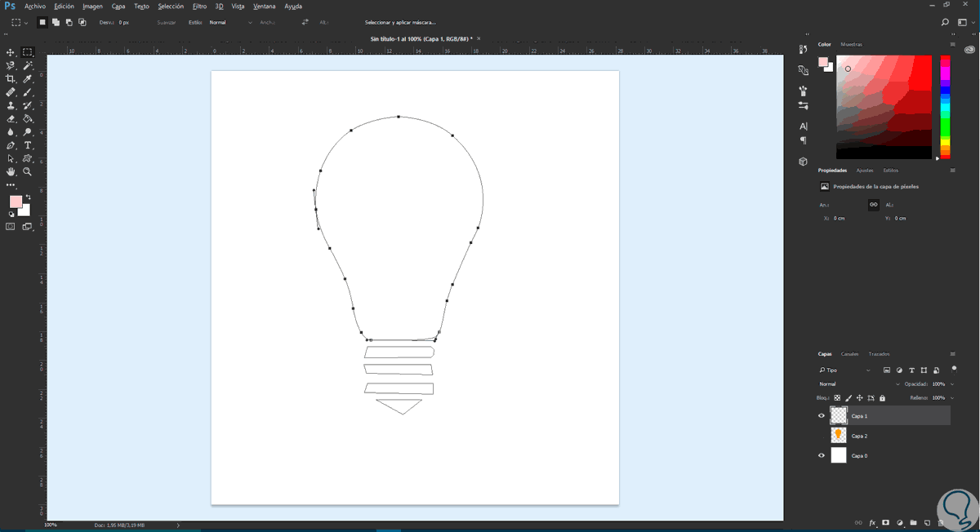Open the layer blend mode Normal dropdown
Viewport: 980px width, 532px height.
coord(856,383)
